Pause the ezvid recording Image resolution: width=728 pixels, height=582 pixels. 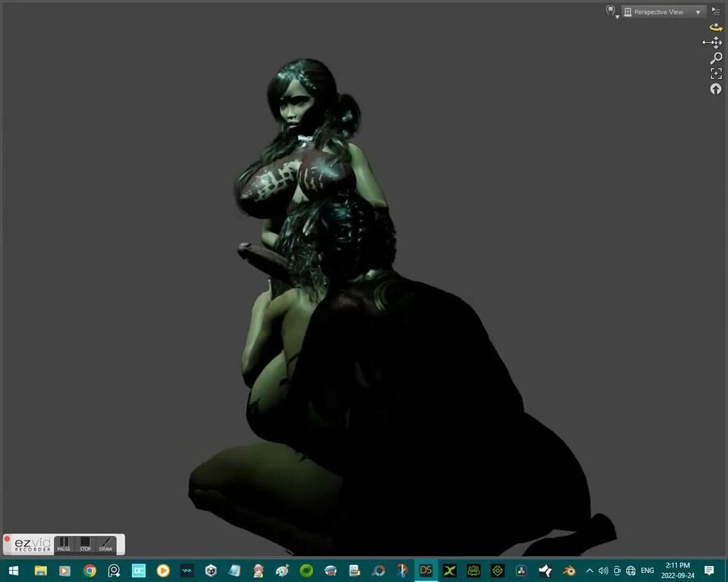click(64, 544)
